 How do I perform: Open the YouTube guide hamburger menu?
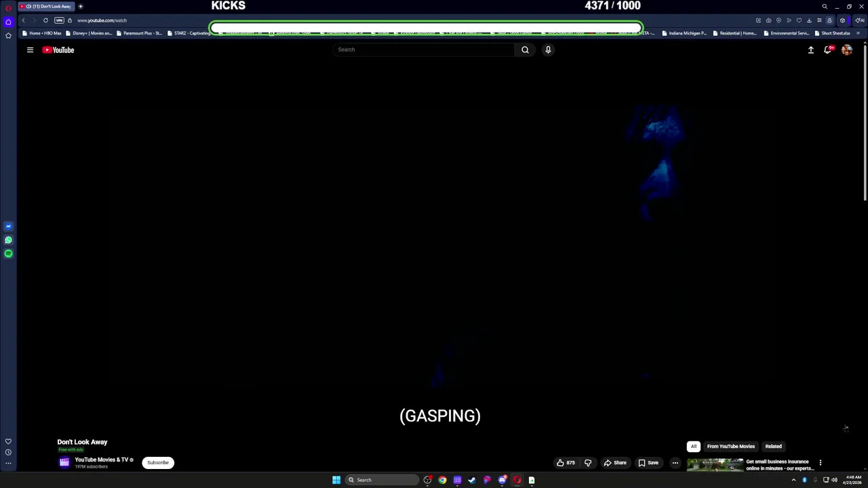(30, 49)
